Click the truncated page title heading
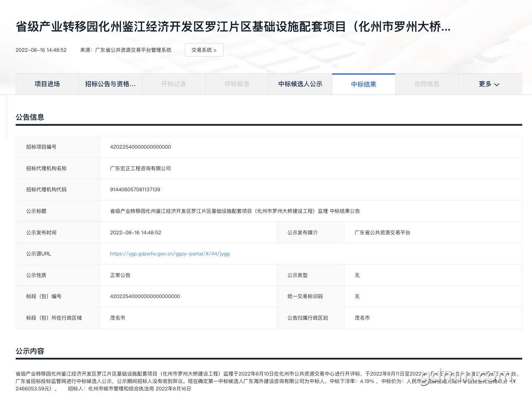Viewport: 532px width, 402px height. [233, 27]
